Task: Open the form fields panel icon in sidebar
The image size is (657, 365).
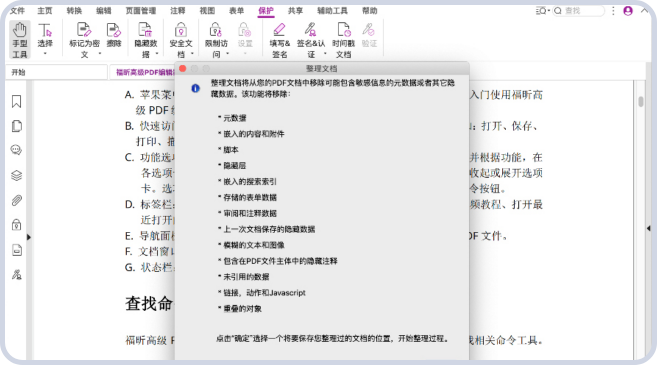Action: tap(16, 250)
